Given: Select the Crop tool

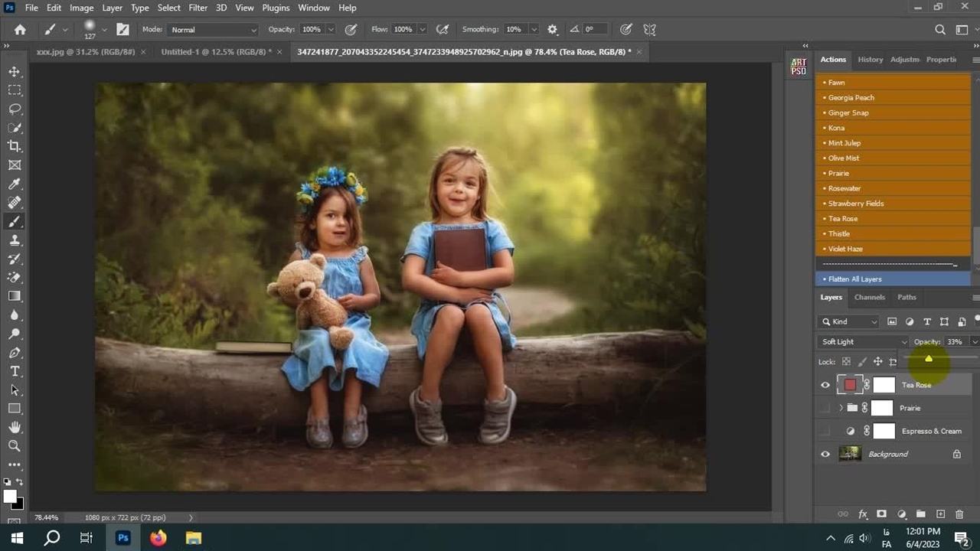Looking at the screenshot, I should click(x=15, y=146).
